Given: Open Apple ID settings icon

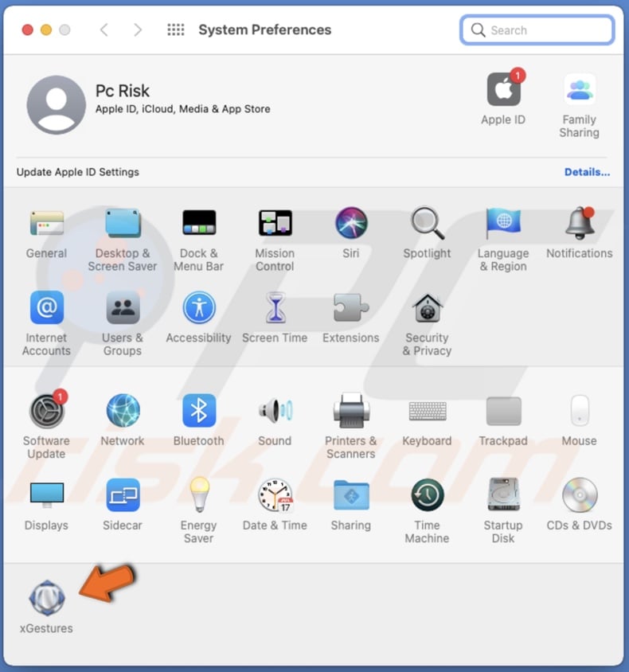Looking at the screenshot, I should pos(503,91).
